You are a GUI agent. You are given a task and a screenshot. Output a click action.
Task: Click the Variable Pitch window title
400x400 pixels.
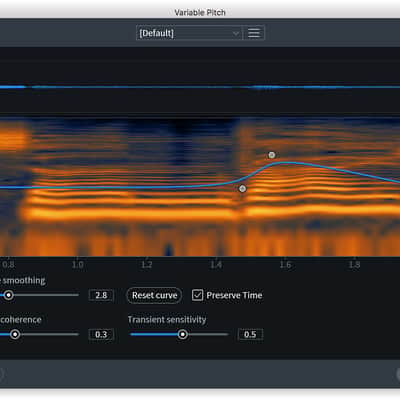200,13
